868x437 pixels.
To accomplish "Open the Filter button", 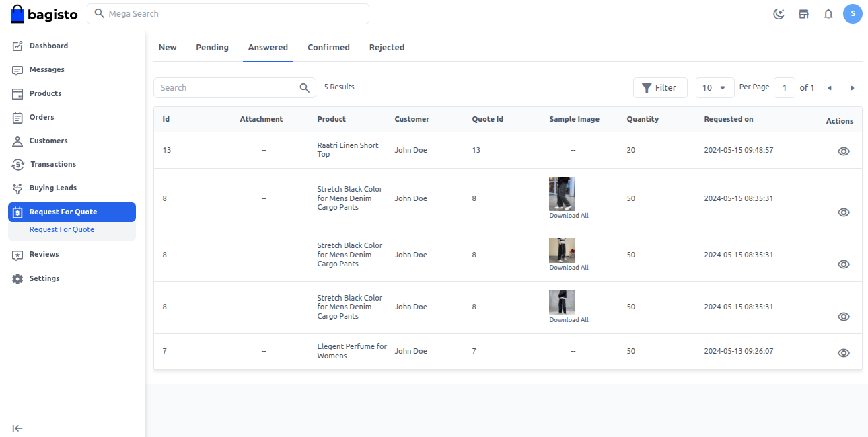I will point(659,88).
